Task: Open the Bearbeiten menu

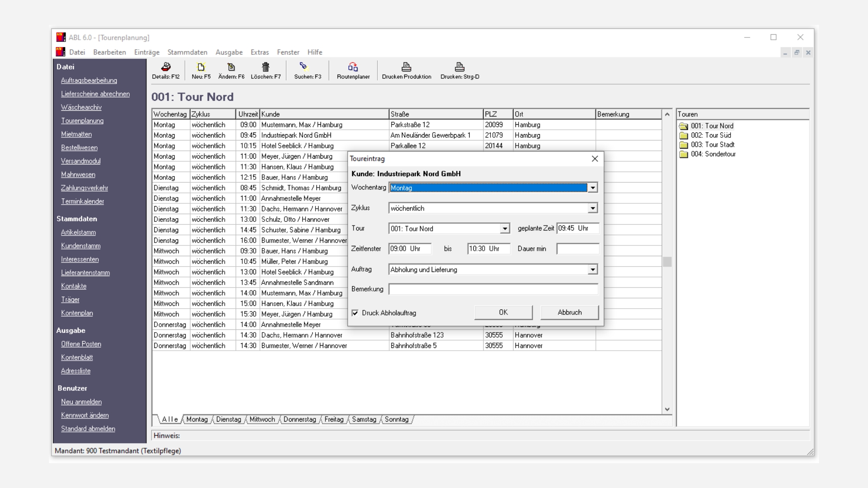Action: click(x=109, y=52)
